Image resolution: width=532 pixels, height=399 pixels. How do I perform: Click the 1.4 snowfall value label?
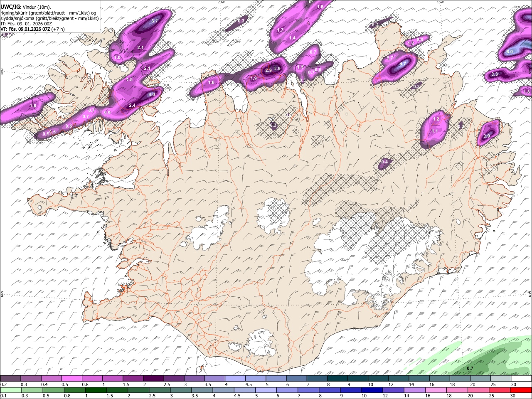point(292,38)
